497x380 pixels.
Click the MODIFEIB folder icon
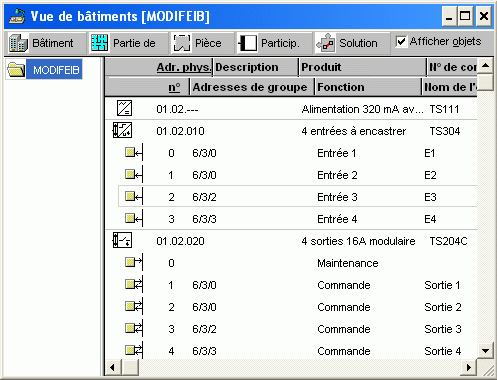pyautogui.click(x=16, y=70)
